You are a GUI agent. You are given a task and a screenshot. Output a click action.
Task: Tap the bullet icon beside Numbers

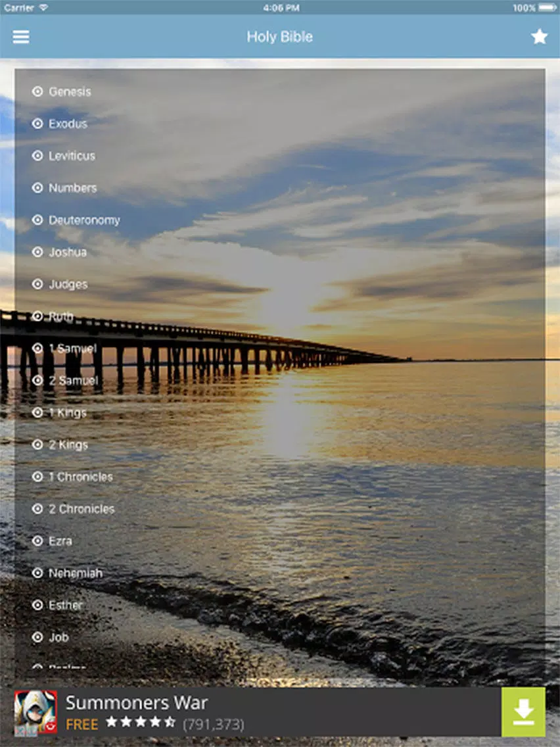[37, 187]
